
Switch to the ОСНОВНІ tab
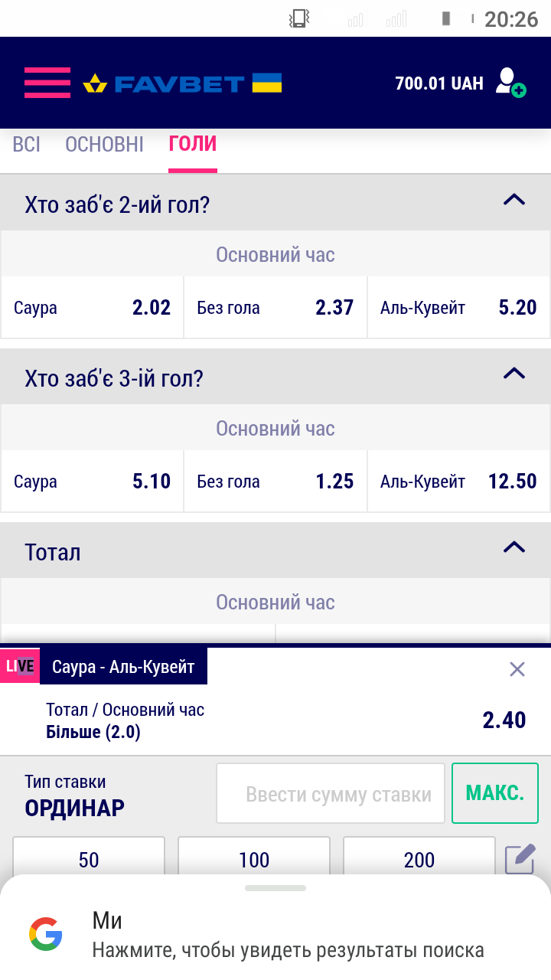point(105,144)
